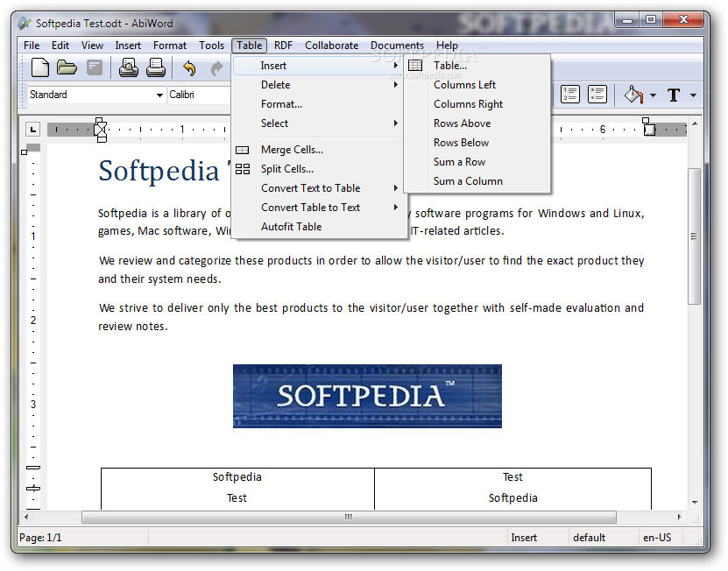Click the Print preview icon

129,67
